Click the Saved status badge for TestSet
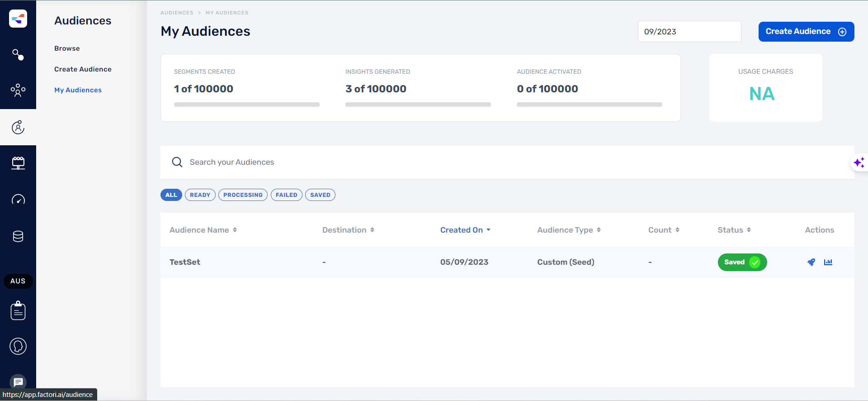868x401 pixels. tap(742, 262)
